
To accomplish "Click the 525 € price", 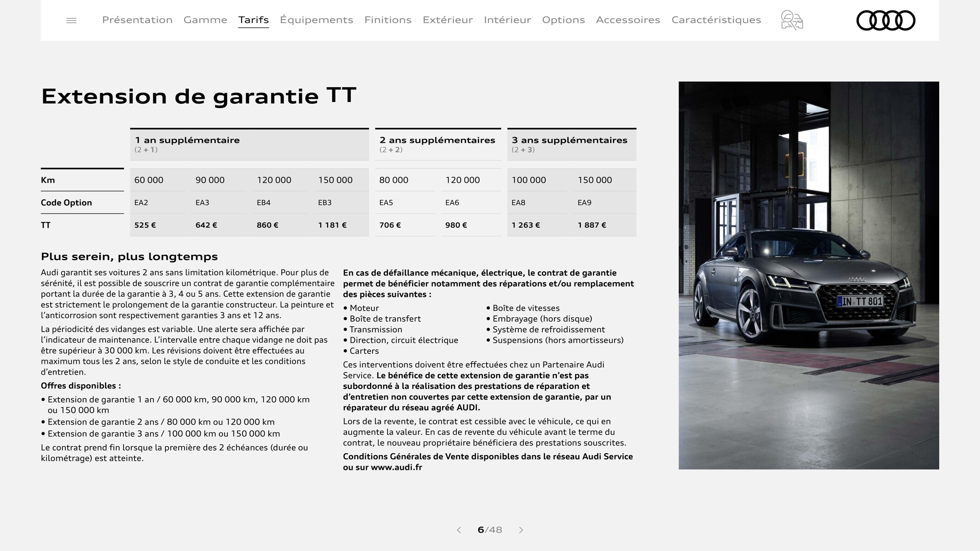I will click(x=145, y=225).
